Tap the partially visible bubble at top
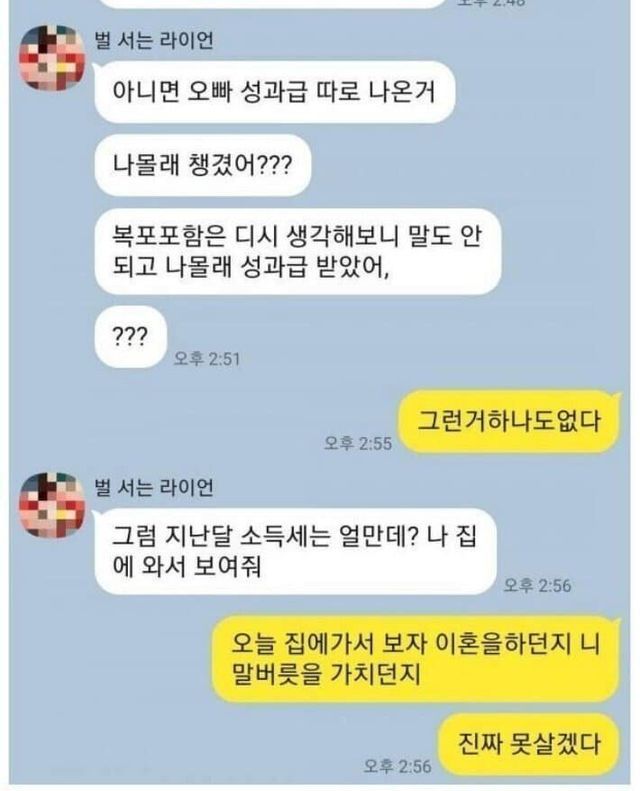This screenshot has width=640, height=791. click(x=272, y=4)
